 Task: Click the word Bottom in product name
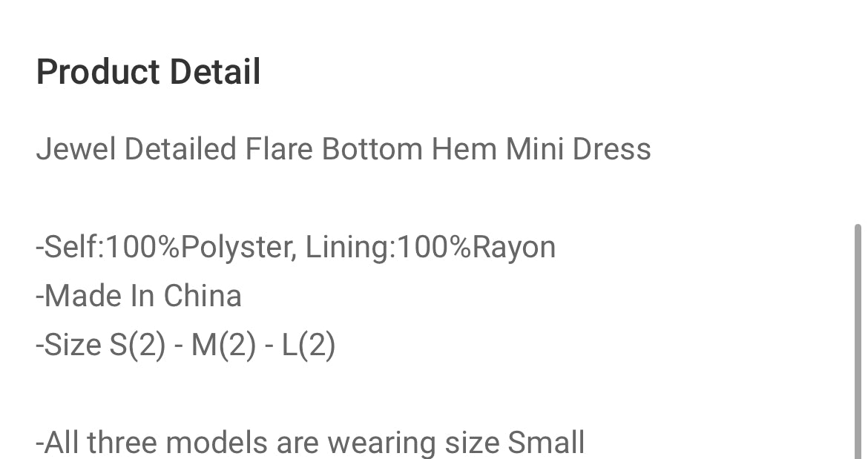[372, 149]
